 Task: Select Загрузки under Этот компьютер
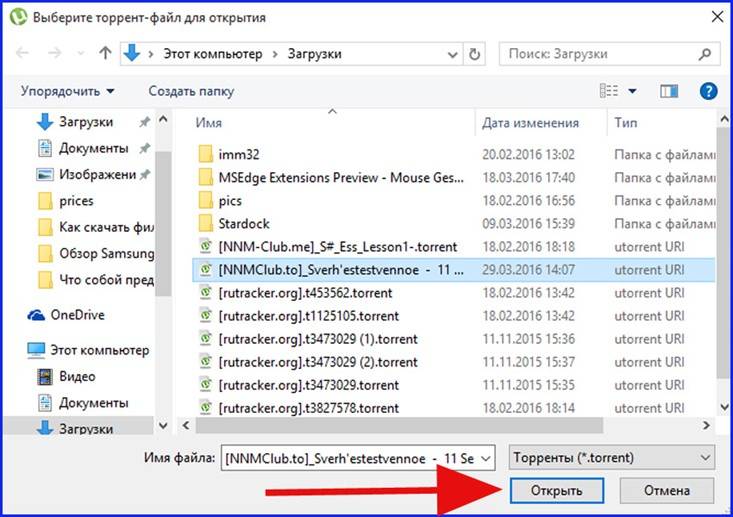pos(75,428)
